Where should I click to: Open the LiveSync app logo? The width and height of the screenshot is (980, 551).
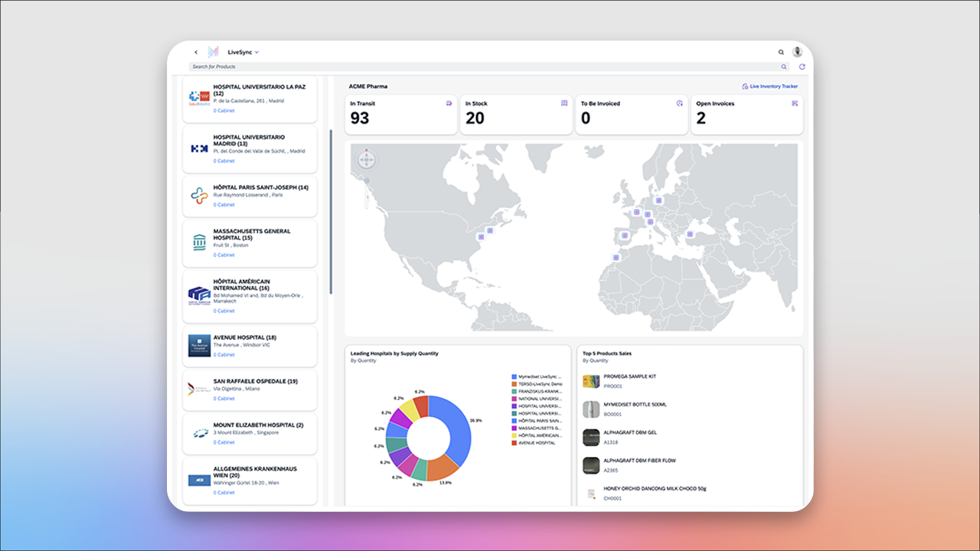(214, 52)
